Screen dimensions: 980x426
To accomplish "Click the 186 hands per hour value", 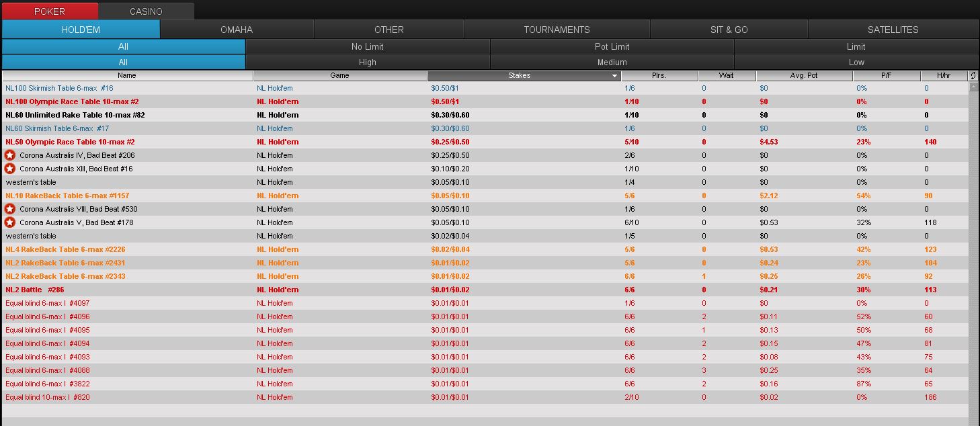I will [x=930, y=397].
